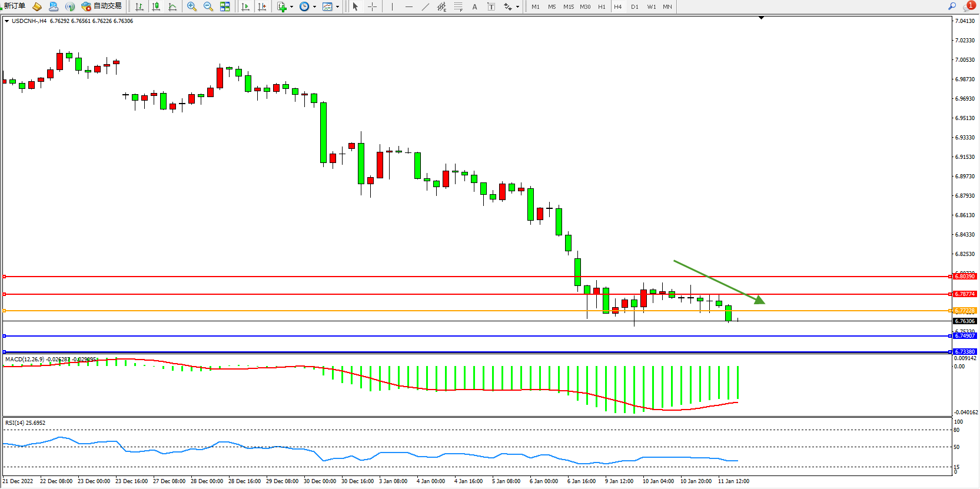This screenshot has height=489, width=980.
Task: Open the indicators list dropdown arrow
Action: coord(291,7)
